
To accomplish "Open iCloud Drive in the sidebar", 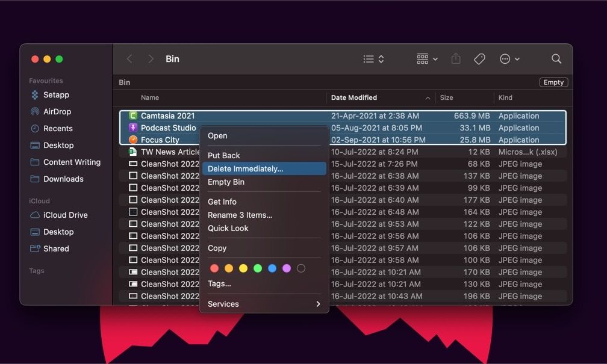I will pyautogui.click(x=66, y=215).
